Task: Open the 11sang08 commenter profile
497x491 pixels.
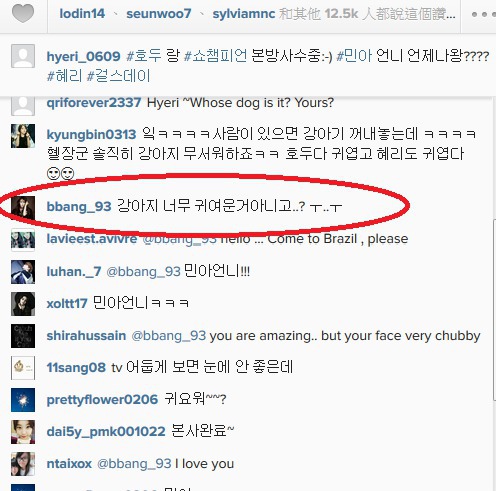Action: pyautogui.click(x=76, y=368)
